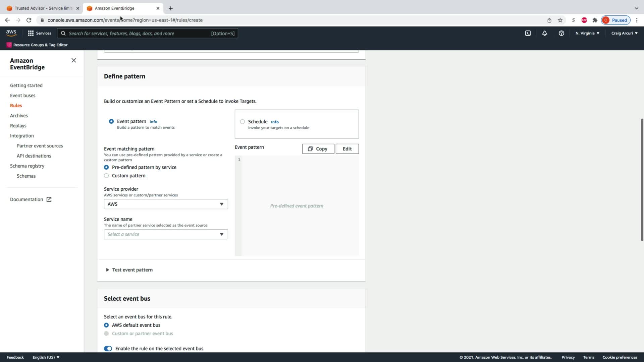Open the Select a service dropdown

[x=166, y=234]
